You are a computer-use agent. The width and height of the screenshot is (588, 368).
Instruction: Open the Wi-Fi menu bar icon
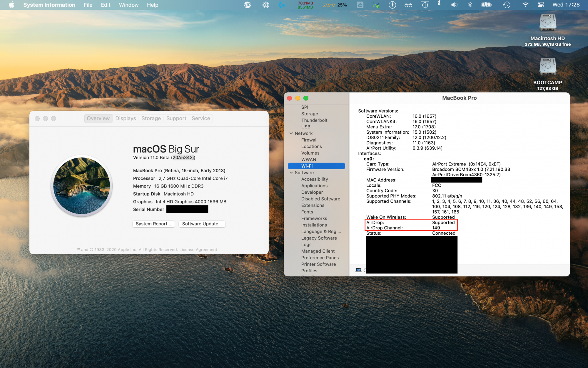click(x=525, y=5)
